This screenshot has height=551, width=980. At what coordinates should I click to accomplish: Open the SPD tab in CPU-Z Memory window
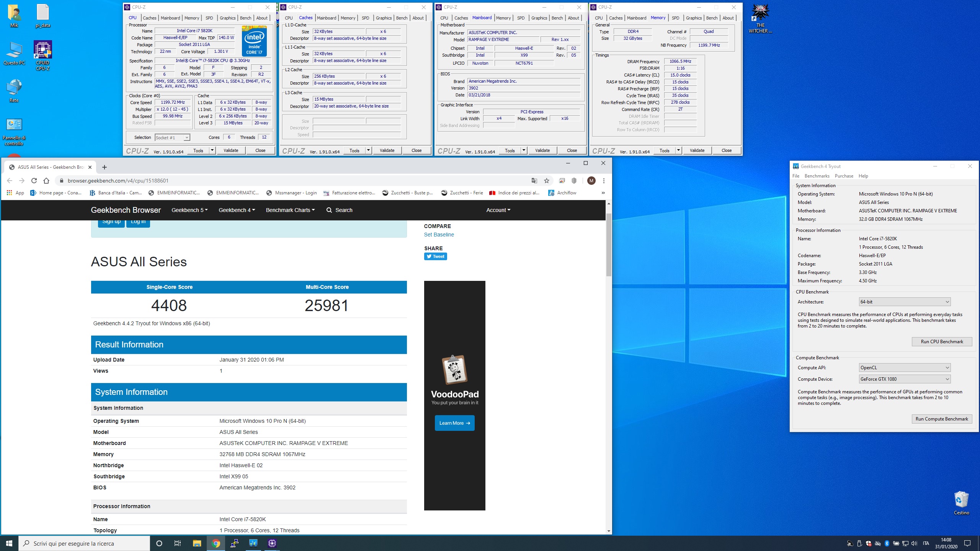click(675, 18)
